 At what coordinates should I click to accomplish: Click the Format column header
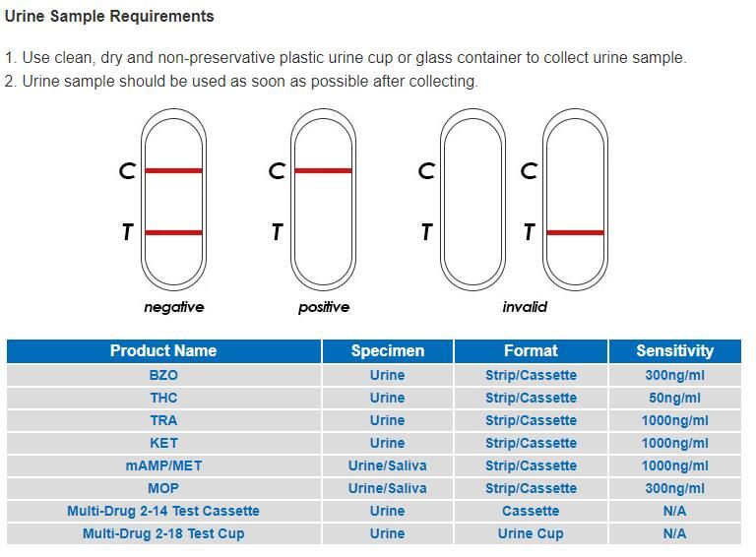(x=531, y=351)
